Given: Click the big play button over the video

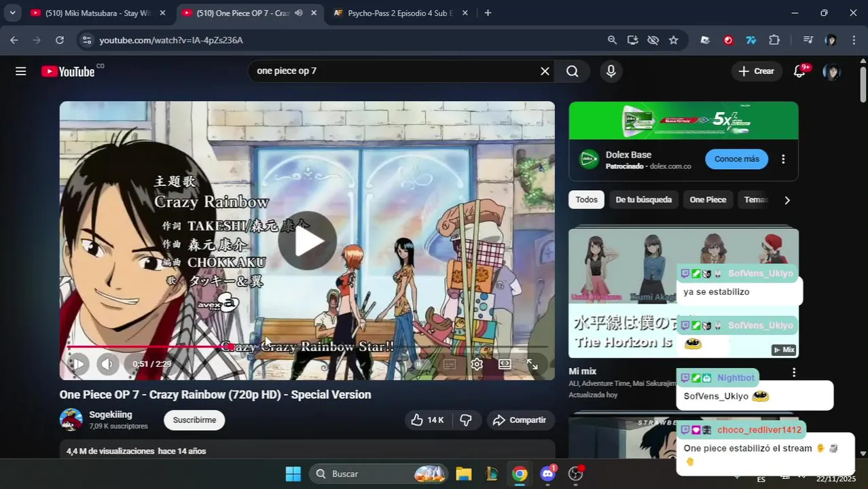Looking at the screenshot, I should pos(307,241).
